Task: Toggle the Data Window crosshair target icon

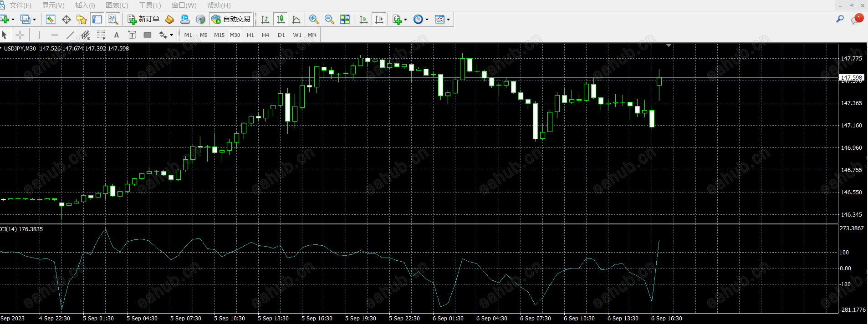Action: 66,19
